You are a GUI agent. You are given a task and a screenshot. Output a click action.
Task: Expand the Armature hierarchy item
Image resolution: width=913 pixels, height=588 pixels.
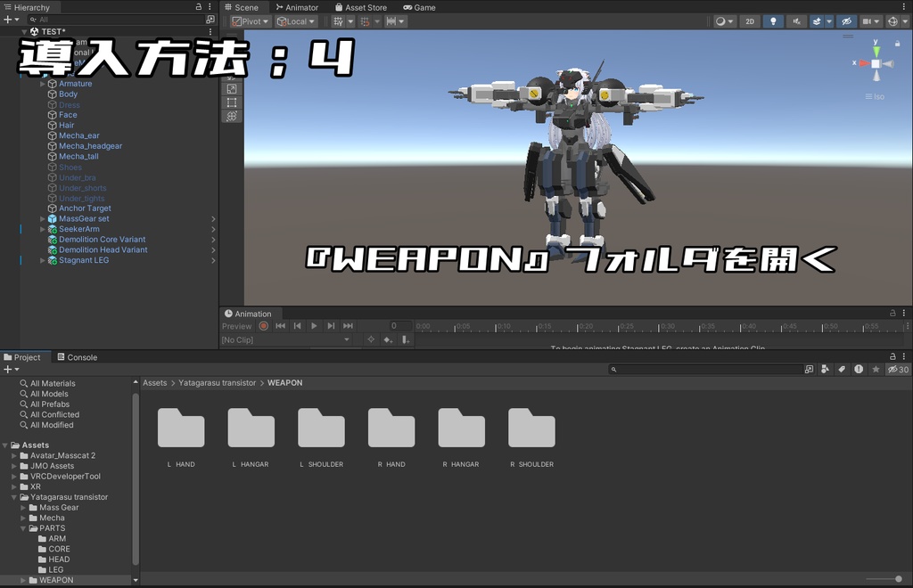[x=43, y=84]
